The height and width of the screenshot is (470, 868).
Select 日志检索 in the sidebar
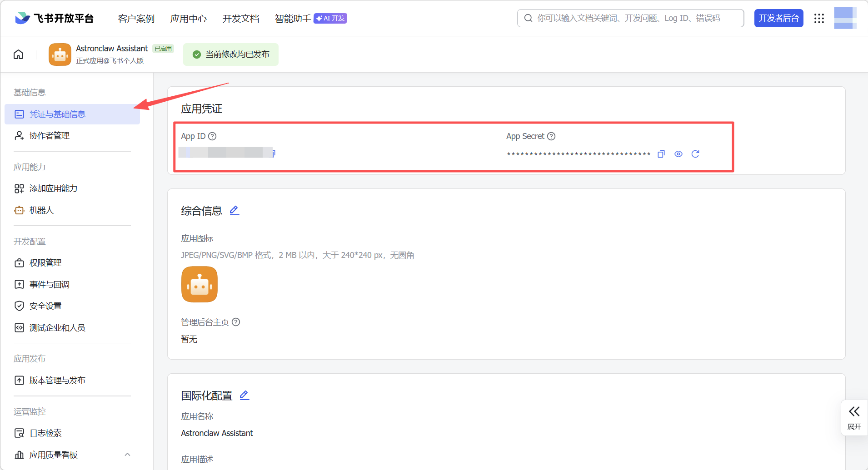[45, 433]
